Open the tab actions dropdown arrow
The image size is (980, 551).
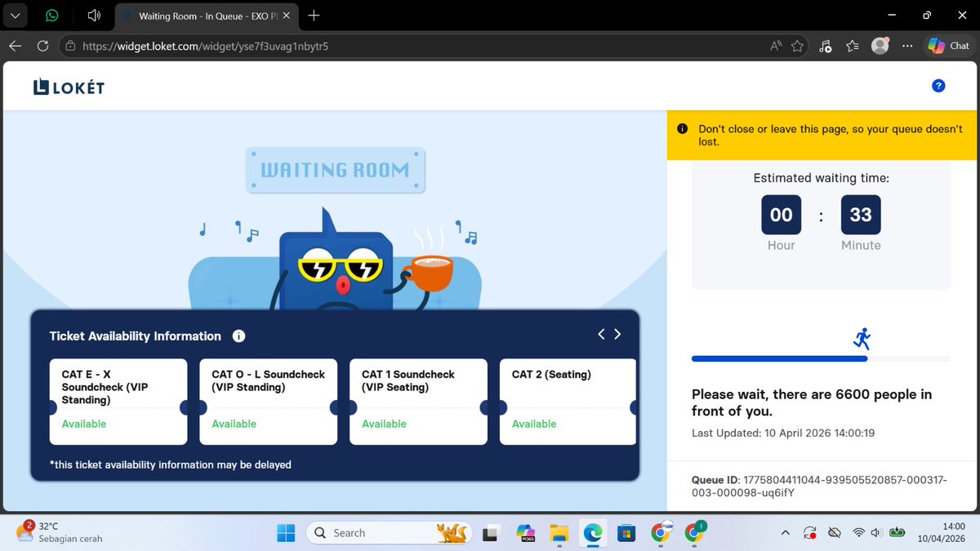pos(16,16)
